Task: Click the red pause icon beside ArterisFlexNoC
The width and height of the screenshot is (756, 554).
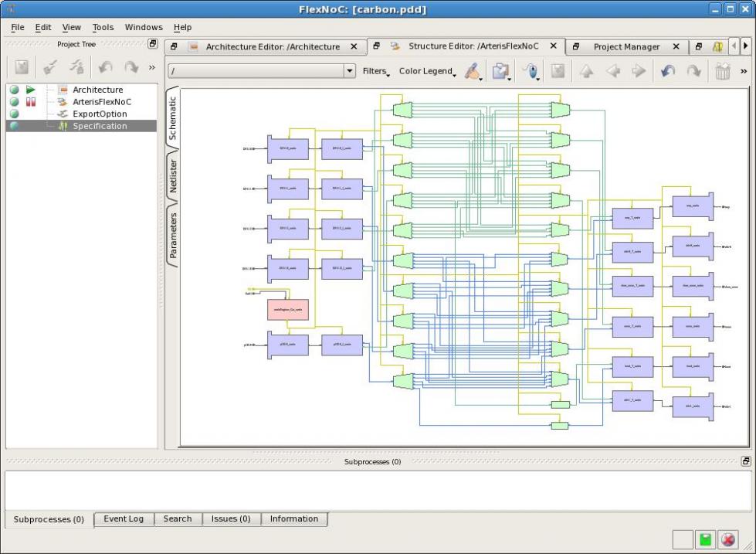Action: pos(31,102)
